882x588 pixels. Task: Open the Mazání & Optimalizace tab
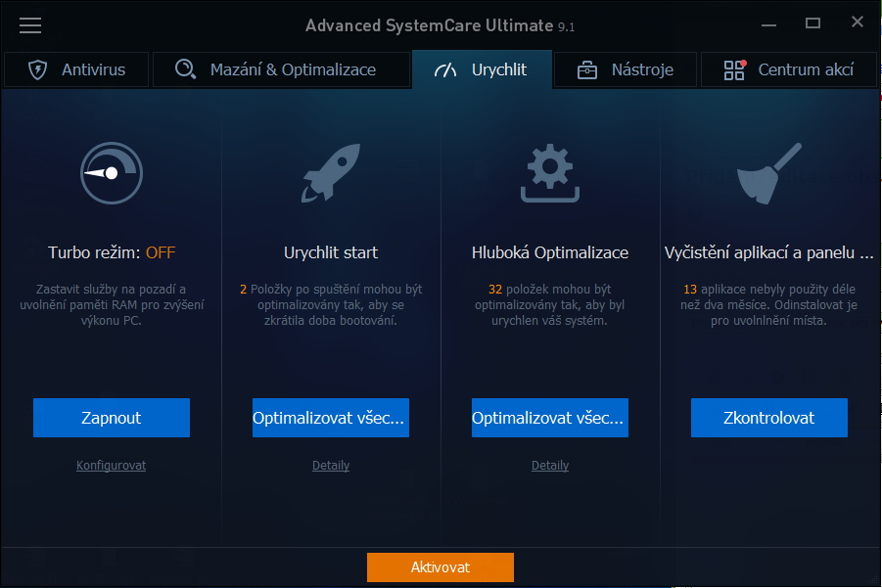(279, 69)
